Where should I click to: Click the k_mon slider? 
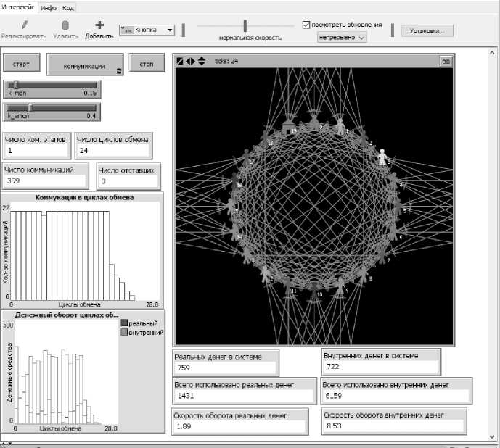click(52, 89)
